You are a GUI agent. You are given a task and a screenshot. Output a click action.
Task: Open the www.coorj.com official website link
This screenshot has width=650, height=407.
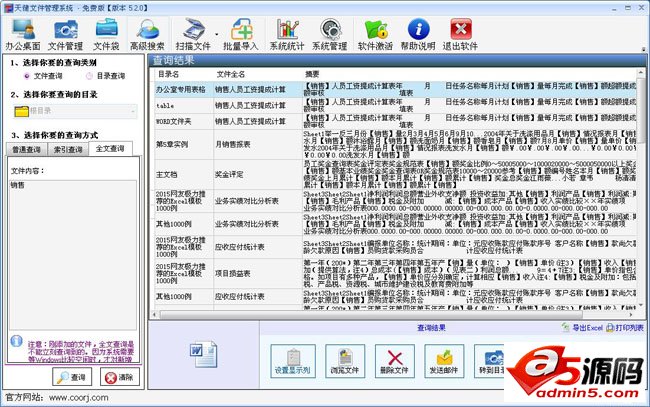78,397
